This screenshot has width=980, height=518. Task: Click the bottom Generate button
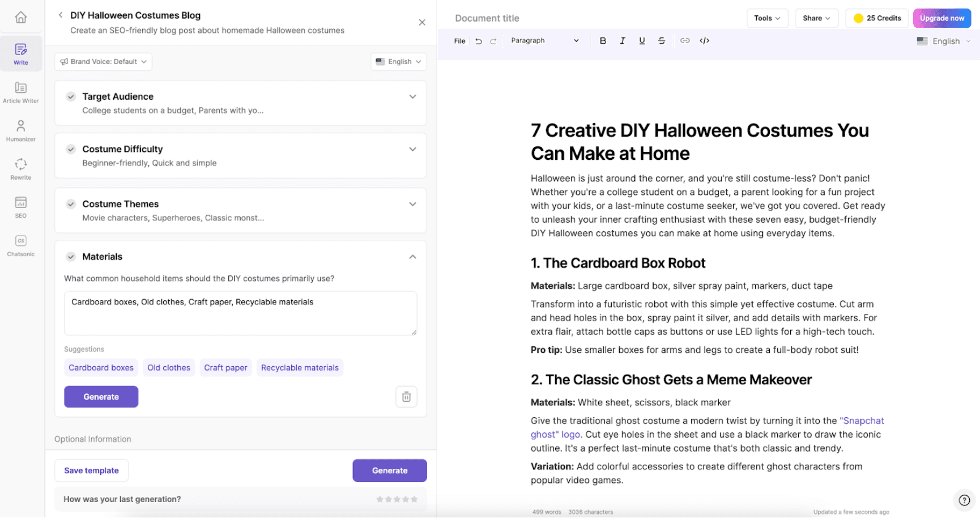pyautogui.click(x=390, y=470)
